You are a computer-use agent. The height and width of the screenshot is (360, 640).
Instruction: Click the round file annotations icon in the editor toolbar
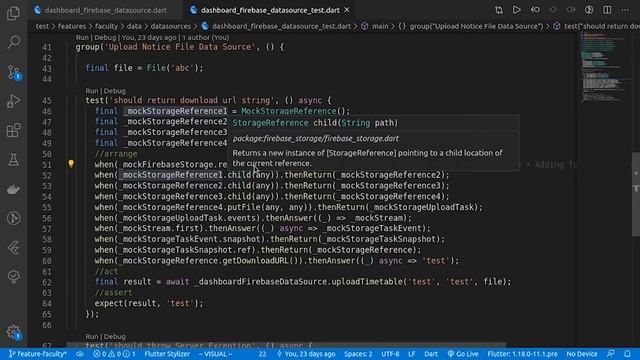pos(589,10)
